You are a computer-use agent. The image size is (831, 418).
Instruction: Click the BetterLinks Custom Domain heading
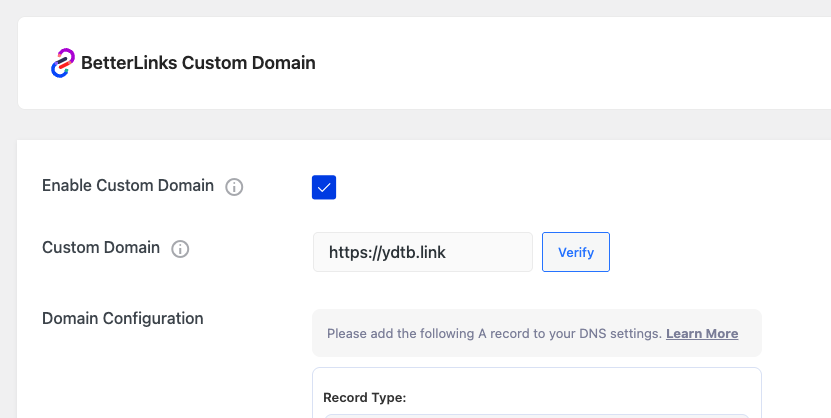pyautogui.click(x=198, y=63)
